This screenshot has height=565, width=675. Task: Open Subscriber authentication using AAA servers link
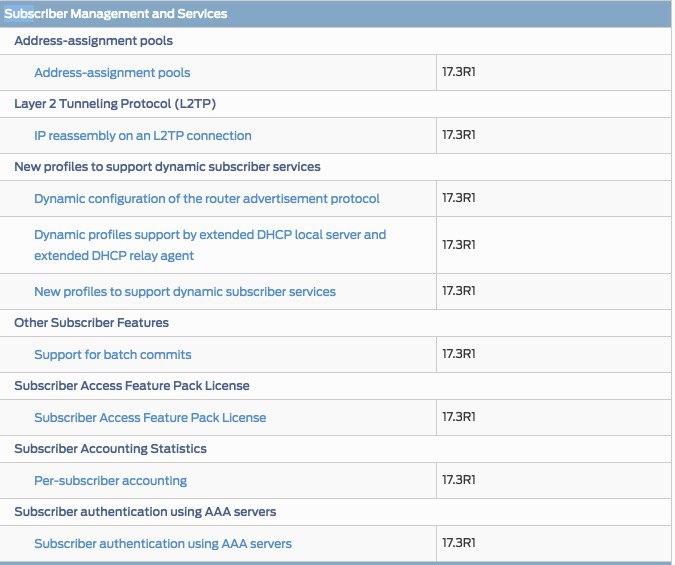click(163, 543)
